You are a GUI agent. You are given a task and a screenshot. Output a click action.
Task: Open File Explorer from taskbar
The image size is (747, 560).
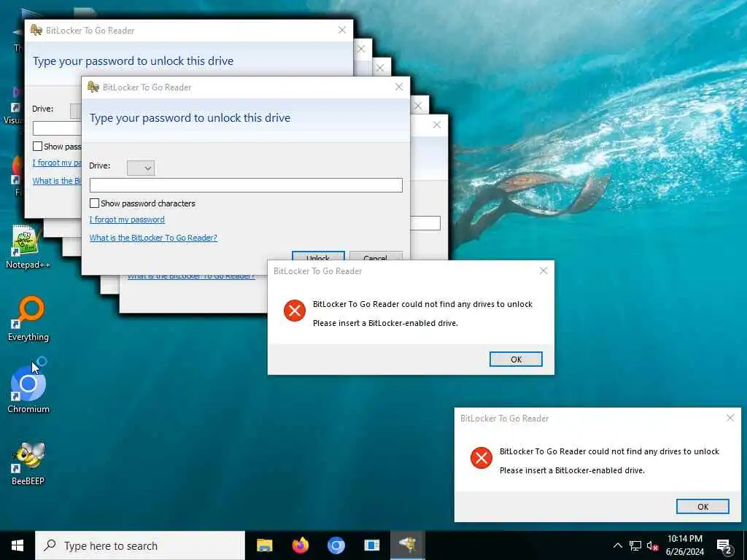[x=264, y=545]
